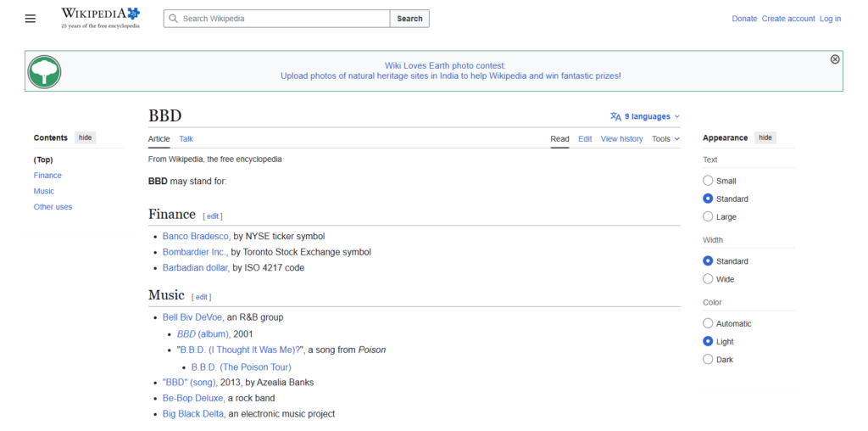Click the translation languages icon
Viewport: 868px width, 431px height.
615,116
